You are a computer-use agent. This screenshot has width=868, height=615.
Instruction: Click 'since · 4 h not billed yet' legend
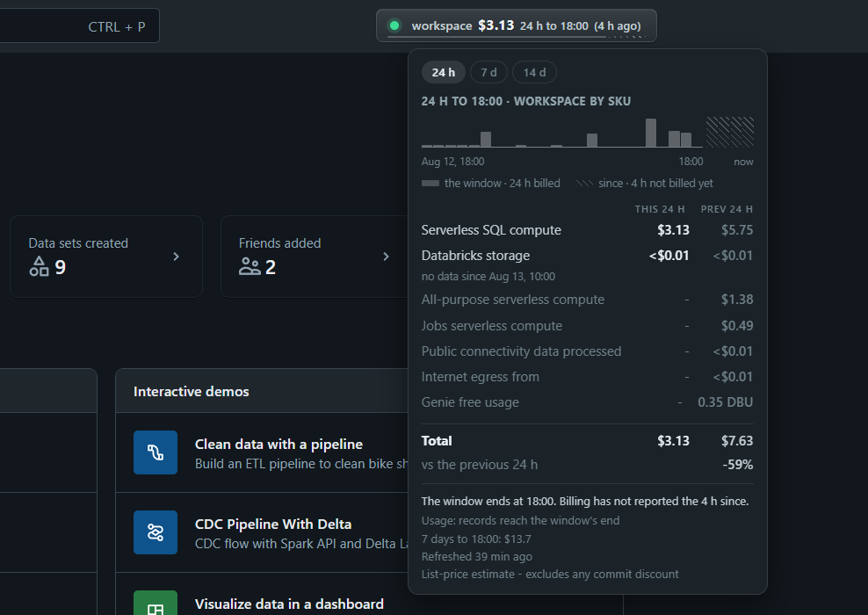tap(644, 184)
